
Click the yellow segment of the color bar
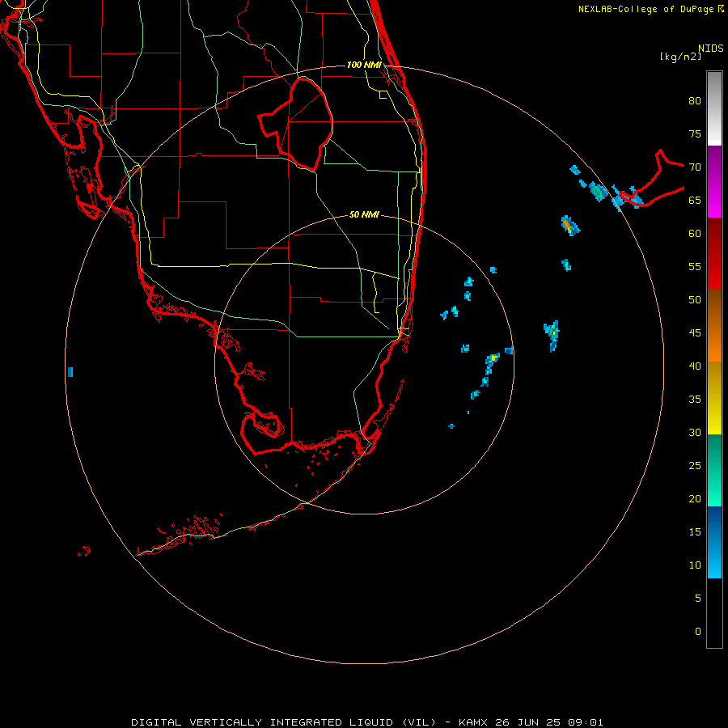point(714,398)
